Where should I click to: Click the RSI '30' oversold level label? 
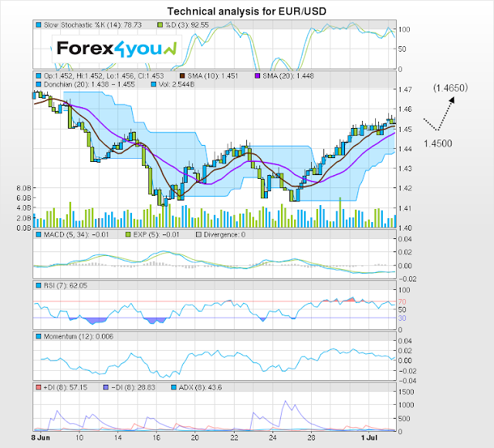click(x=402, y=318)
